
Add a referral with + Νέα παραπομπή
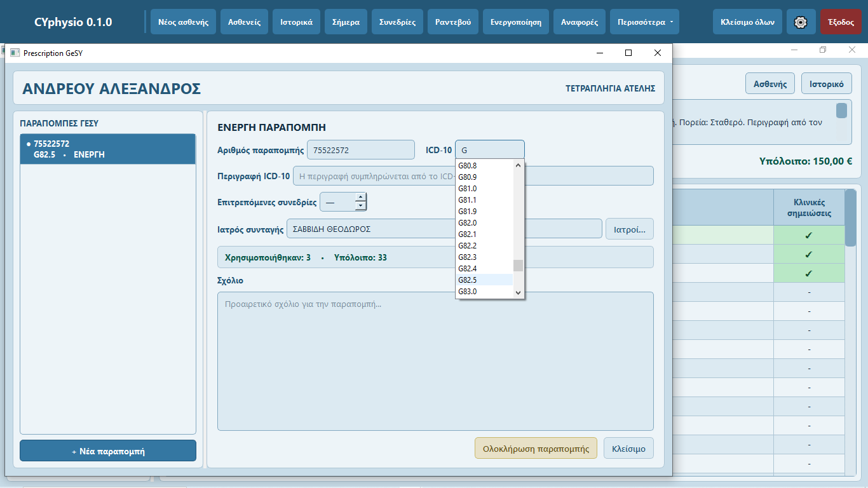pos(108,451)
